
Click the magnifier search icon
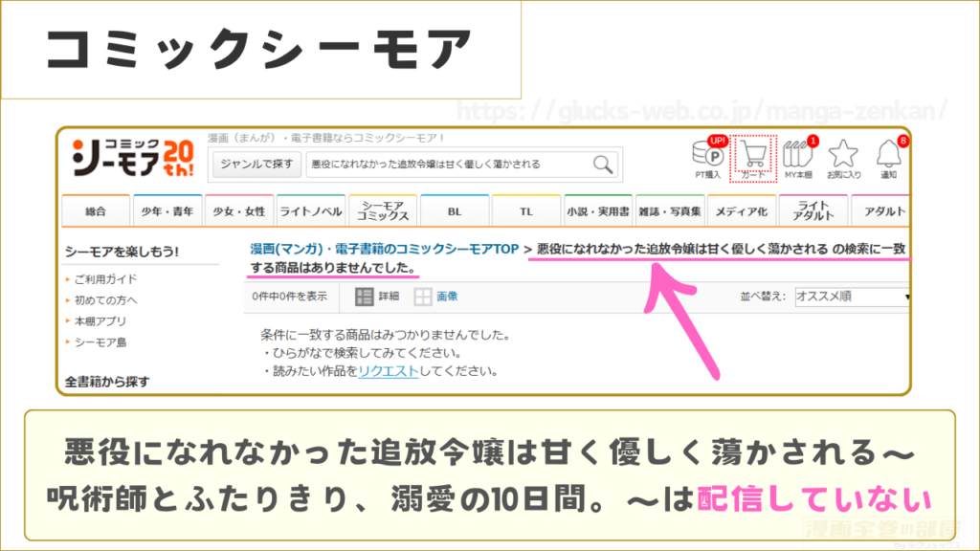(x=603, y=165)
